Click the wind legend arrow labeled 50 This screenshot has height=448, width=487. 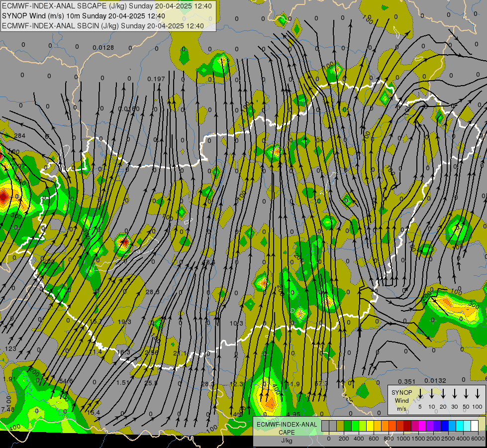466,394
